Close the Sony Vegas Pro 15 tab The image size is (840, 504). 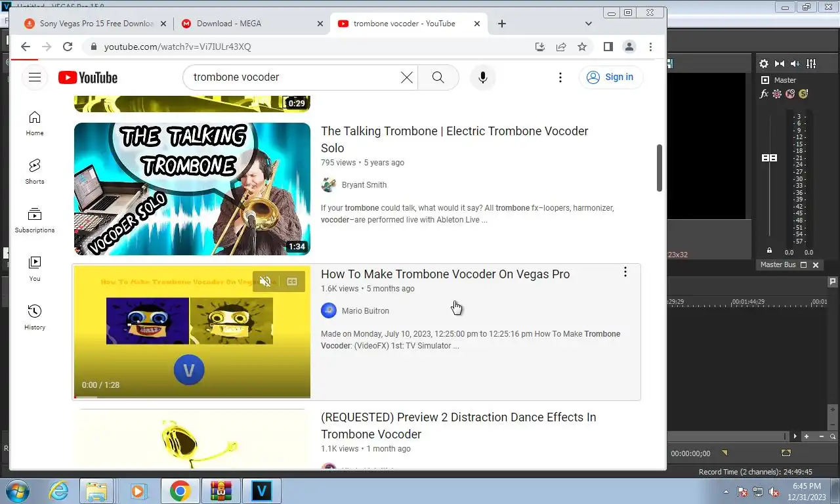click(x=163, y=24)
